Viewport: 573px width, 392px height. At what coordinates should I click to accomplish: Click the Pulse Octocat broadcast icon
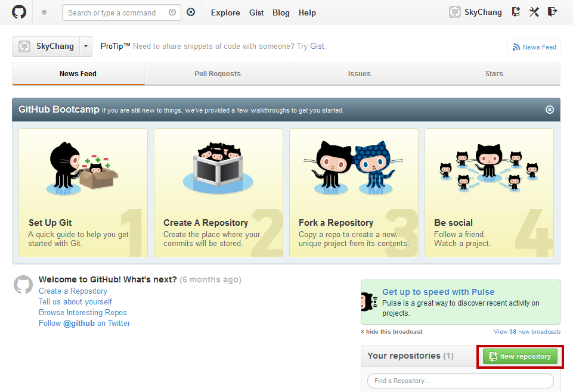pyautogui.click(x=369, y=302)
